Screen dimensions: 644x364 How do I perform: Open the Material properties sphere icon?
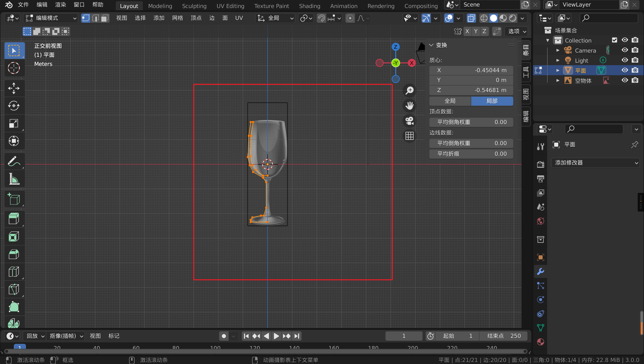tap(541, 342)
